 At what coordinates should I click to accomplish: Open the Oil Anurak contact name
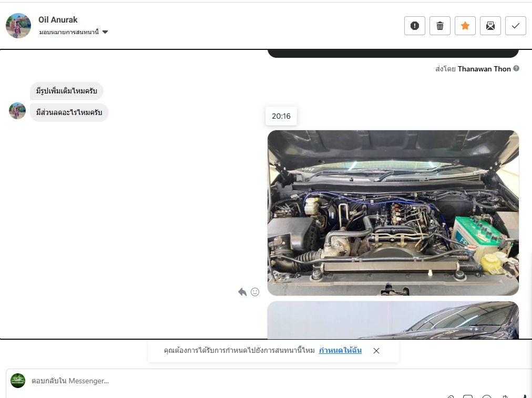pyautogui.click(x=58, y=19)
